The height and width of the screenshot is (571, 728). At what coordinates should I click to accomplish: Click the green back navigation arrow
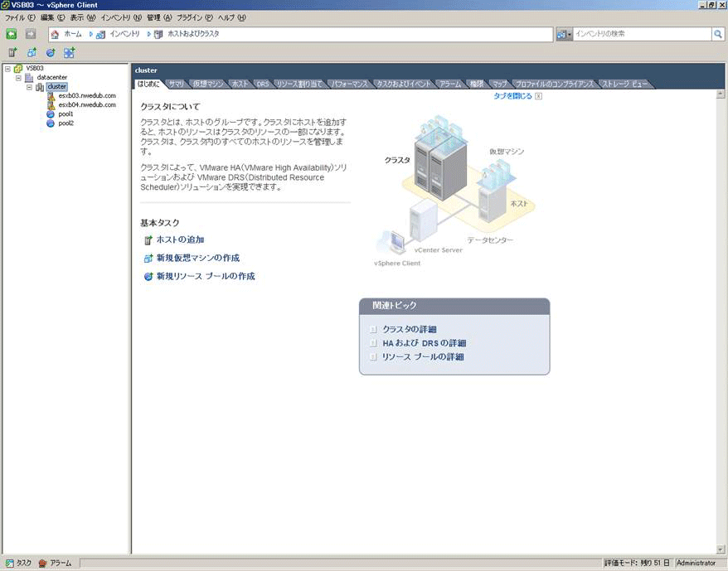(11, 34)
